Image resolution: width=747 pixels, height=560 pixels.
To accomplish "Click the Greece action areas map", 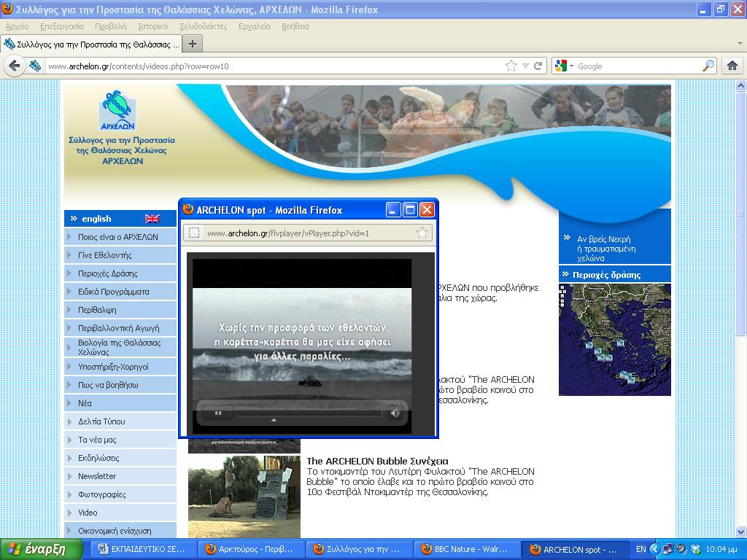I will coord(614,340).
